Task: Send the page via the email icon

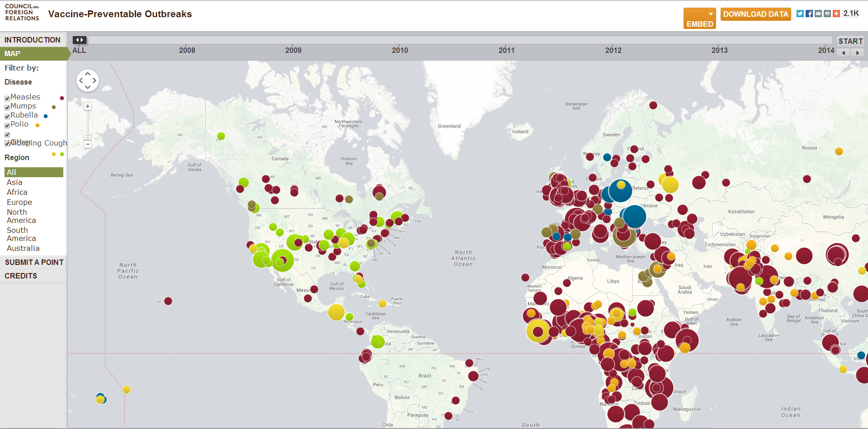Action: [x=818, y=14]
